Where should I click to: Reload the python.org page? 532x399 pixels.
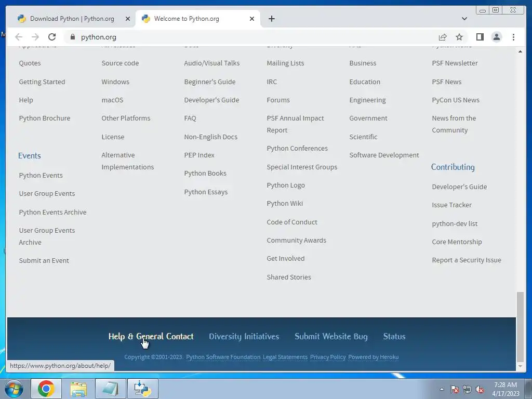click(52, 37)
